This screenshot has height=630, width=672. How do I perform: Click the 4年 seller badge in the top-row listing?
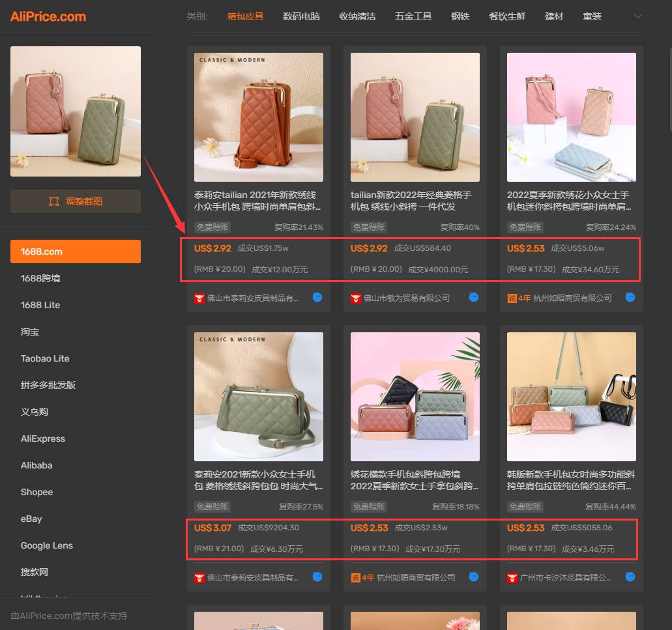click(519, 298)
